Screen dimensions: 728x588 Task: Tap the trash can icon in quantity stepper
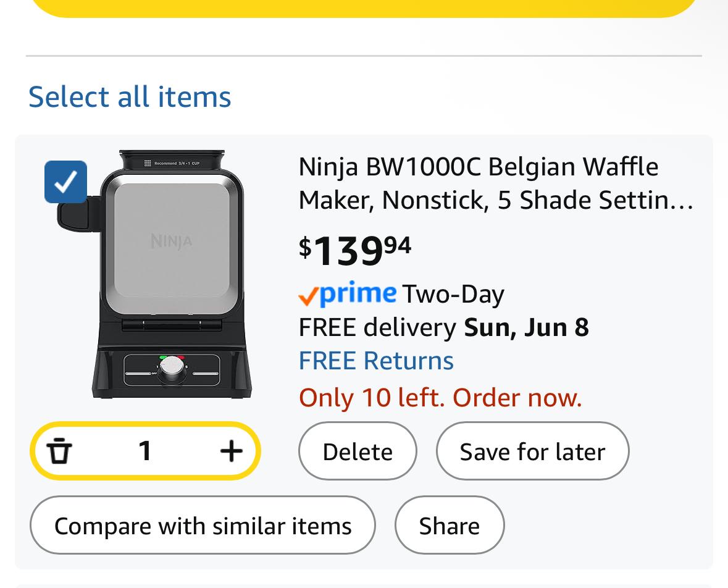pyautogui.click(x=59, y=450)
